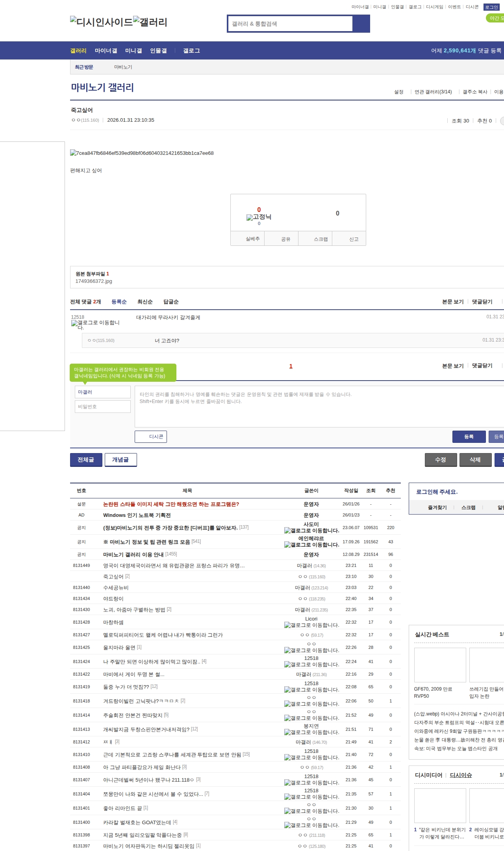Click the 비밀번호 input field
The height and width of the screenshot is (851, 504).
coord(102,407)
